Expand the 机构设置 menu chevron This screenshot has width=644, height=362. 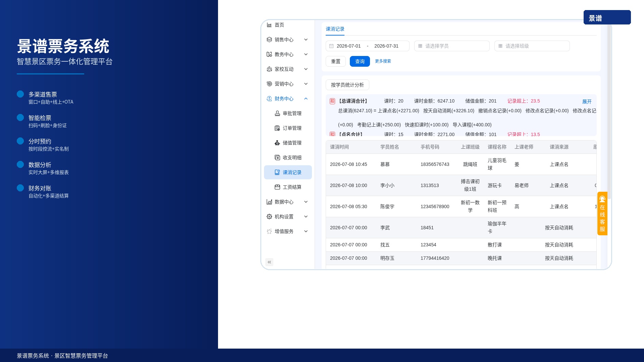point(306,217)
